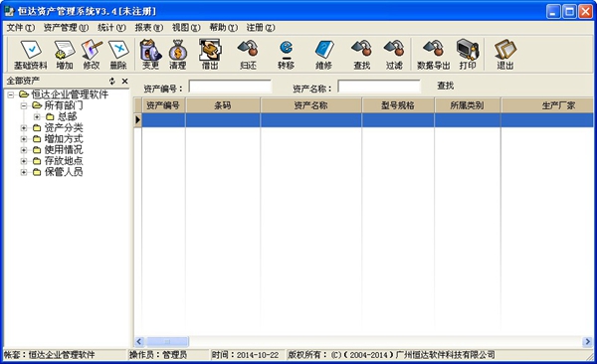Click the 生产厂家 column header
The width and height of the screenshot is (597, 364).
(x=547, y=105)
